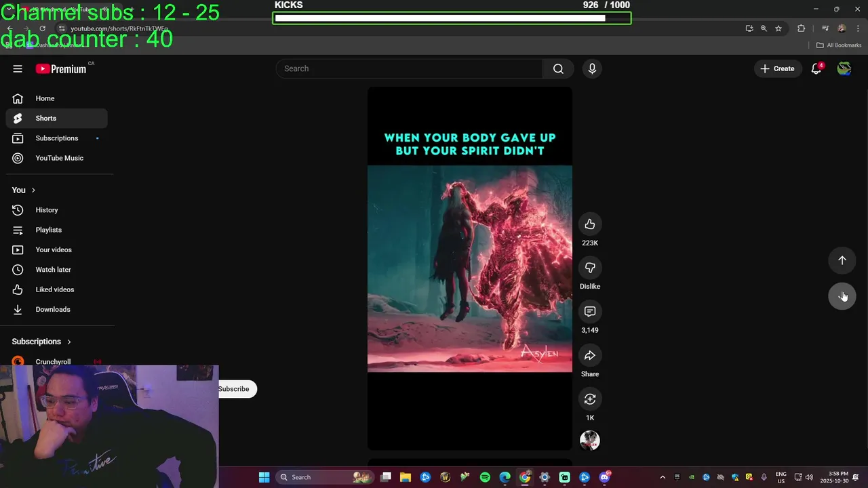This screenshot has width=868, height=488.
Task: Open the Chrome extensions puzzle icon
Action: pos(802,28)
